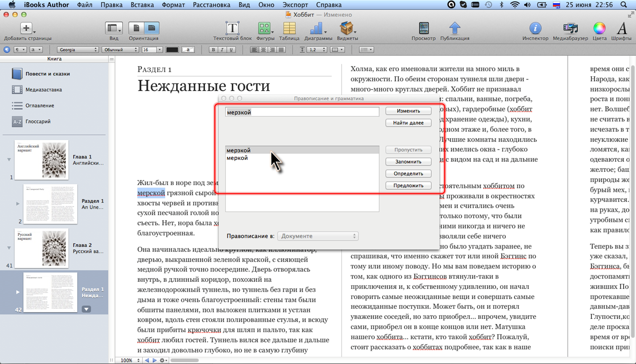The image size is (636, 364).
Task: Collapse Глава 2 disclosure triangle
Action: click(9, 248)
